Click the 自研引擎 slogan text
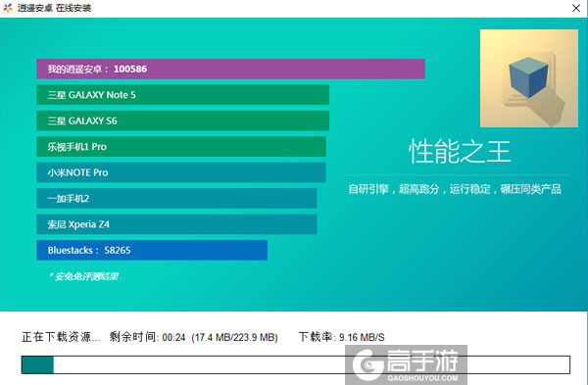Viewport: 588px width, 385px height. 455,189
